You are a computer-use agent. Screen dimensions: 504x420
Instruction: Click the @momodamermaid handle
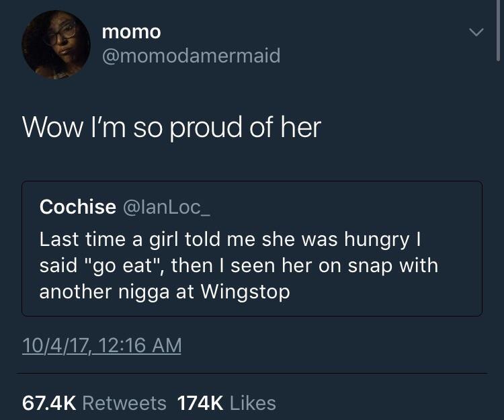pos(191,55)
